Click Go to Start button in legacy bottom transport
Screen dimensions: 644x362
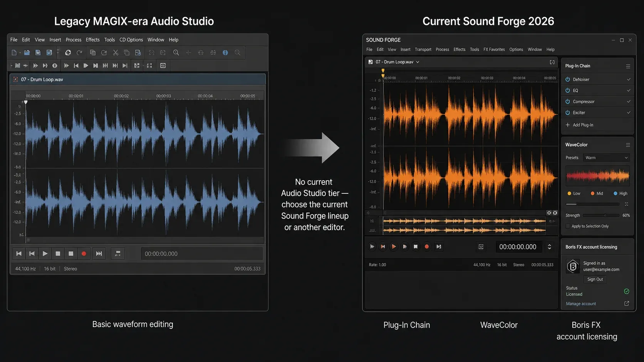click(19, 254)
